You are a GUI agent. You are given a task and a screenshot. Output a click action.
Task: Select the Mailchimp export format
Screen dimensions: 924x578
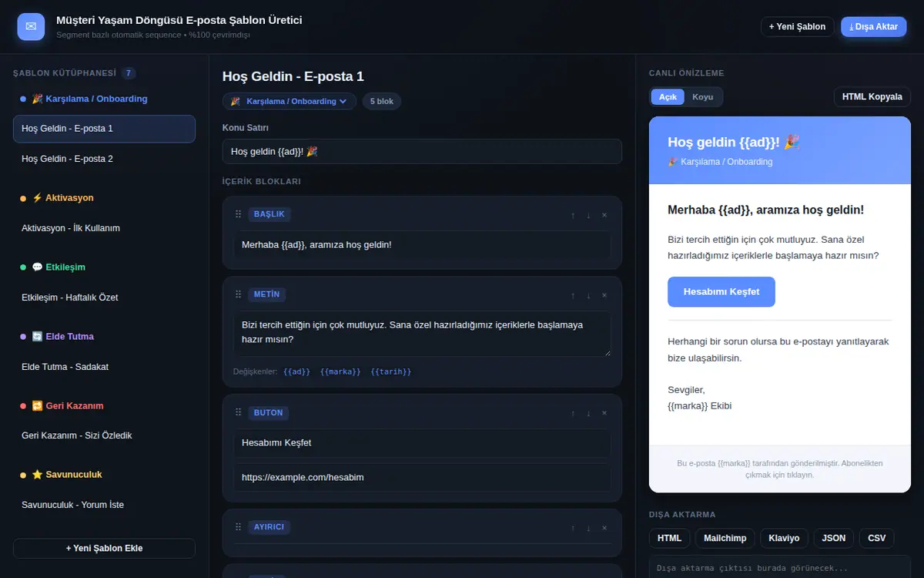pyautogui.click(x=725, y=538)
